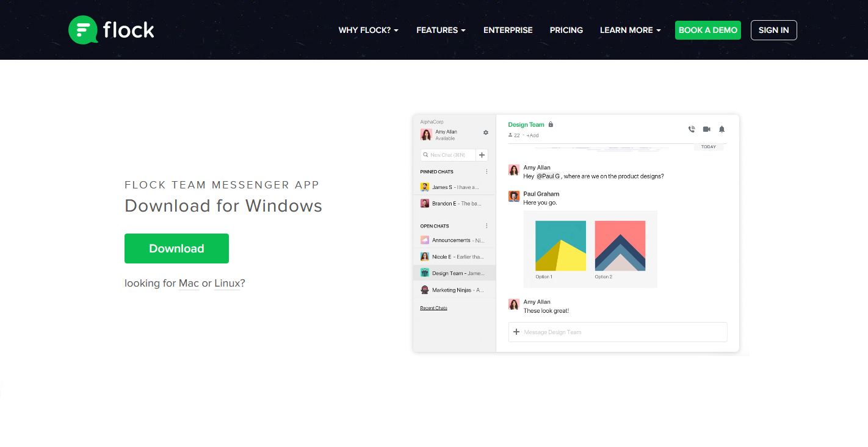Screen dimensions: 868x447
Task: Open the Recent Chats link
Action: 433,308
